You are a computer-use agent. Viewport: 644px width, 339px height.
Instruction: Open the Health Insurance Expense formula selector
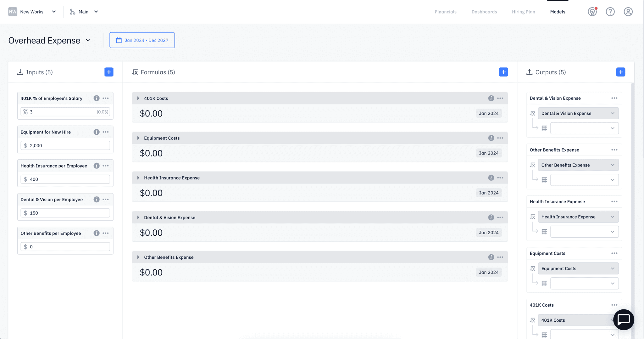(x=578, y=217)
